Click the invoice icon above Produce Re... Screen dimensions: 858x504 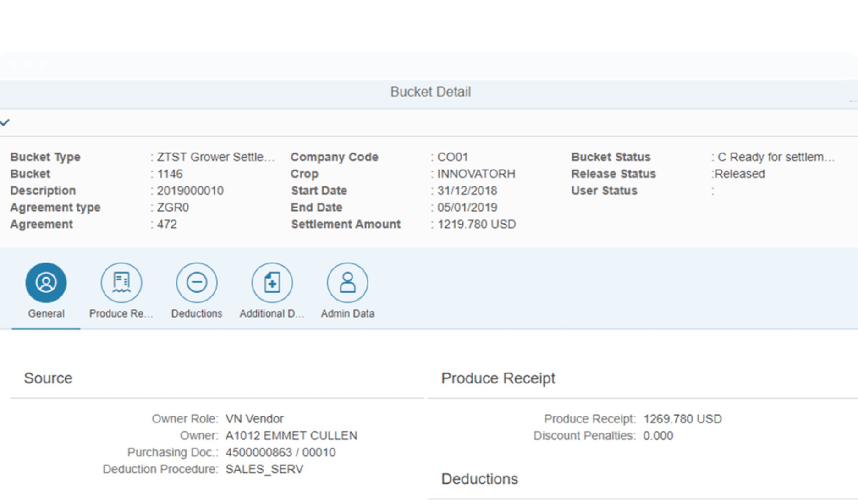121,282
